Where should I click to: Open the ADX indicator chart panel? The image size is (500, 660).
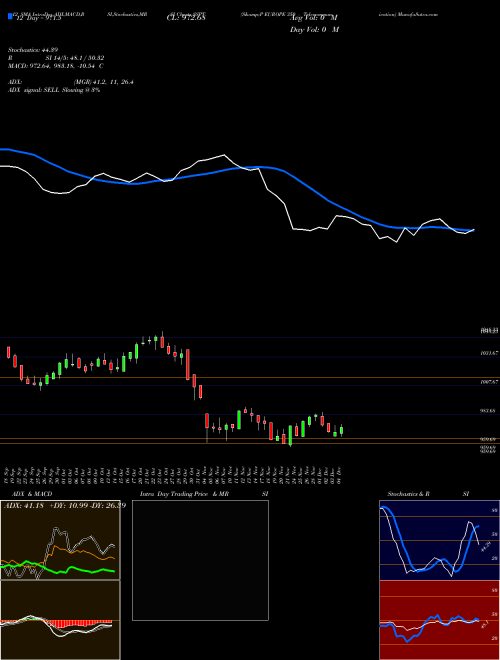point(60,540)
